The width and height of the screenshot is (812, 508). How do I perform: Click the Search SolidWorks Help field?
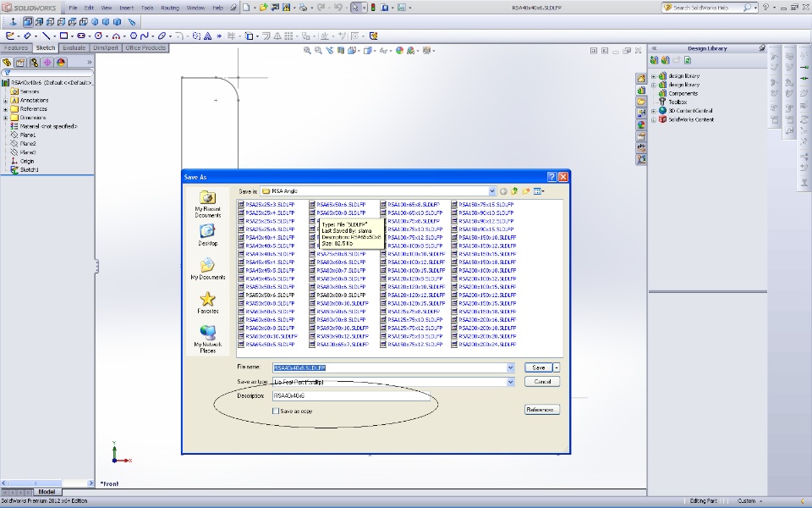pos(709,8)
